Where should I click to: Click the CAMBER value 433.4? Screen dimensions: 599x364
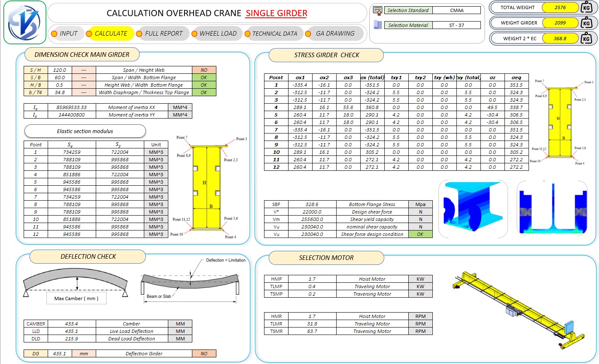point(72,324)
